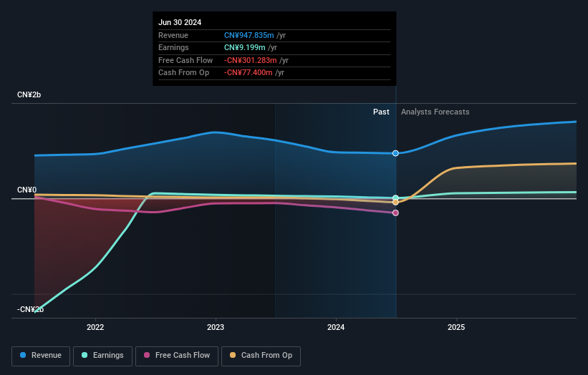The height and width of the screenshot is (375, 588).
Task: Click the pink Free Cash Flow legend dot
Action: pyautogui.click(x=147, y=355)
